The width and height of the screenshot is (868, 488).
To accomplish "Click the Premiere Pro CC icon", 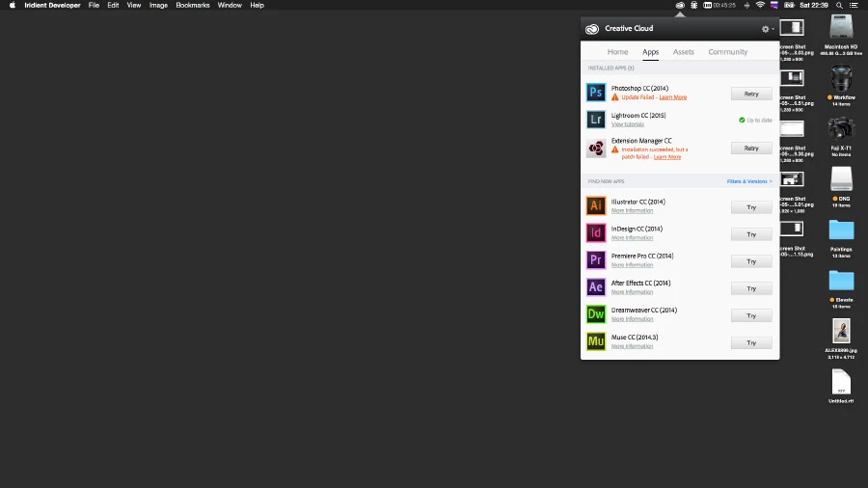I will click(x=596, y=260).
